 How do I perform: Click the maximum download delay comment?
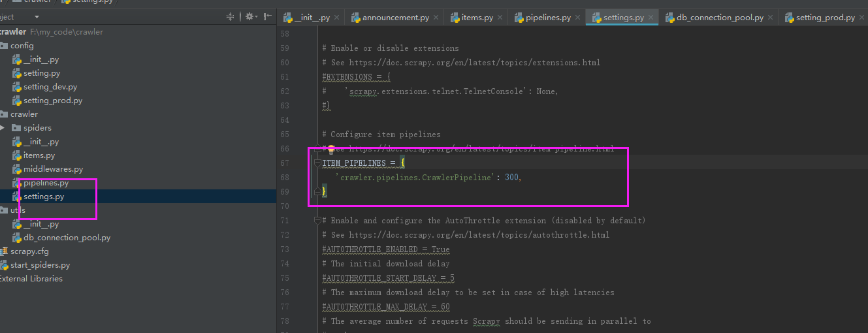pos(468,293)
